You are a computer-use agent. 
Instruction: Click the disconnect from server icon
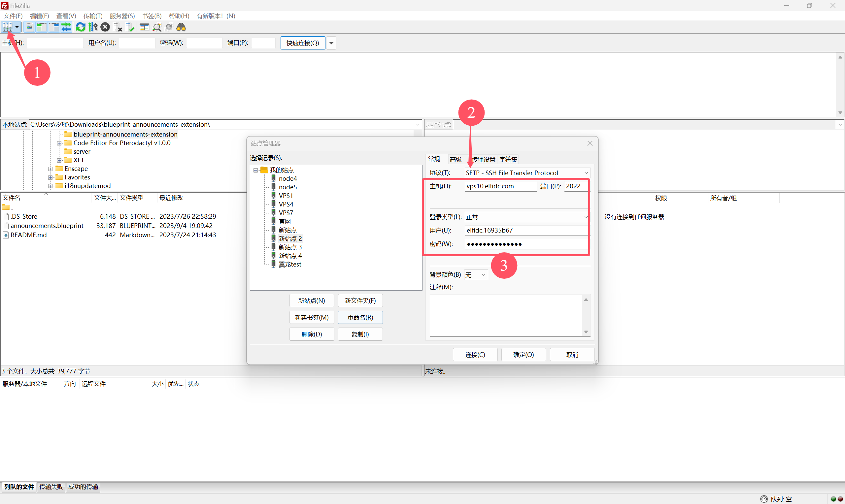click(x=118, y=27)
